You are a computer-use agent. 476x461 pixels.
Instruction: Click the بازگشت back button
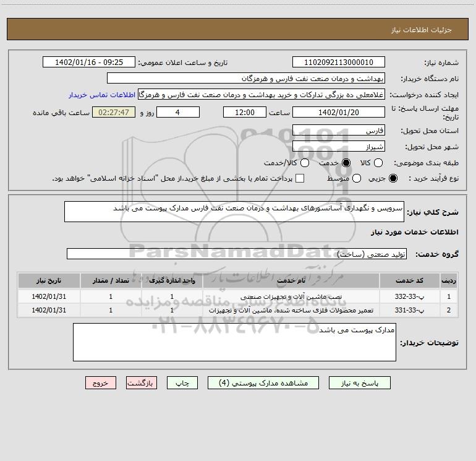(142, 383)
